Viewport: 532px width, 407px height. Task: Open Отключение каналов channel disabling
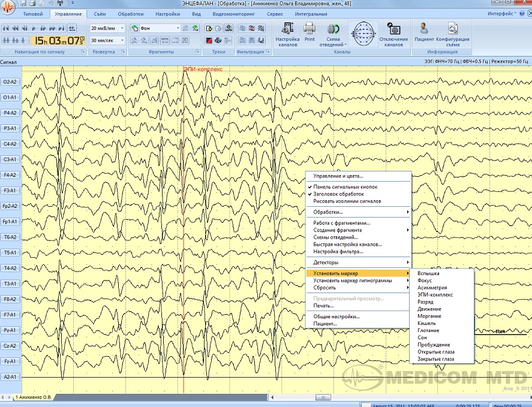[393, 34]
